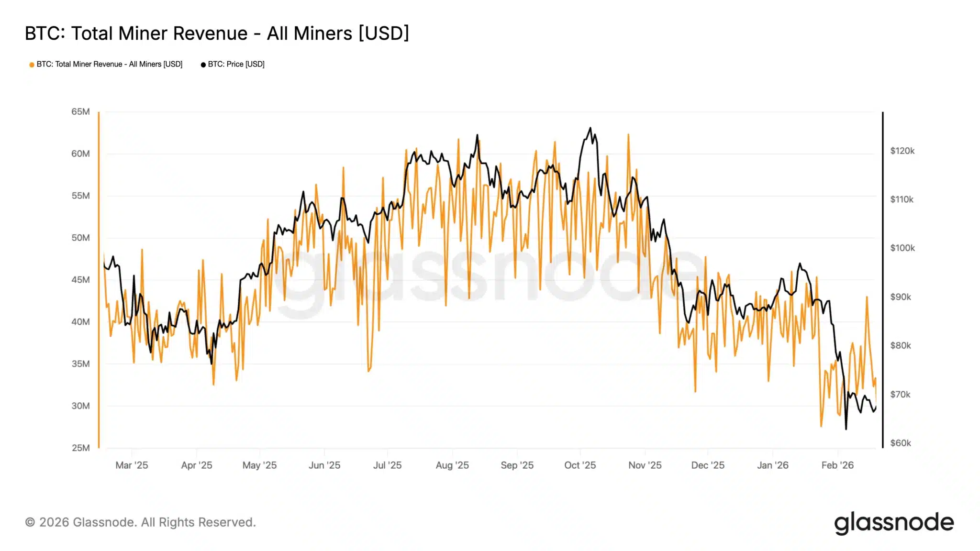Viewport: 980px width, 551px height.
Task: Click the Jan '26 axis label
Action: 773,465
